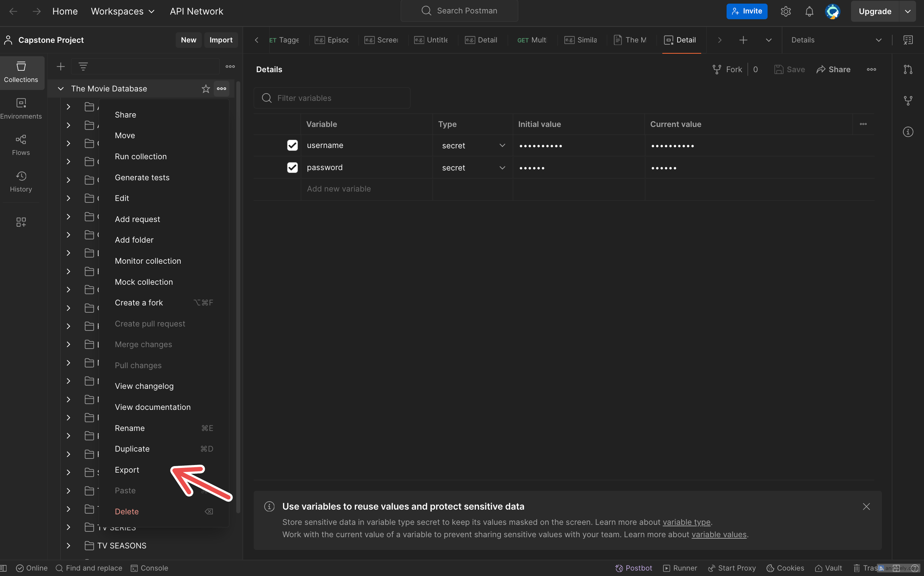Click the Share button in Details header

click(833, 69)
